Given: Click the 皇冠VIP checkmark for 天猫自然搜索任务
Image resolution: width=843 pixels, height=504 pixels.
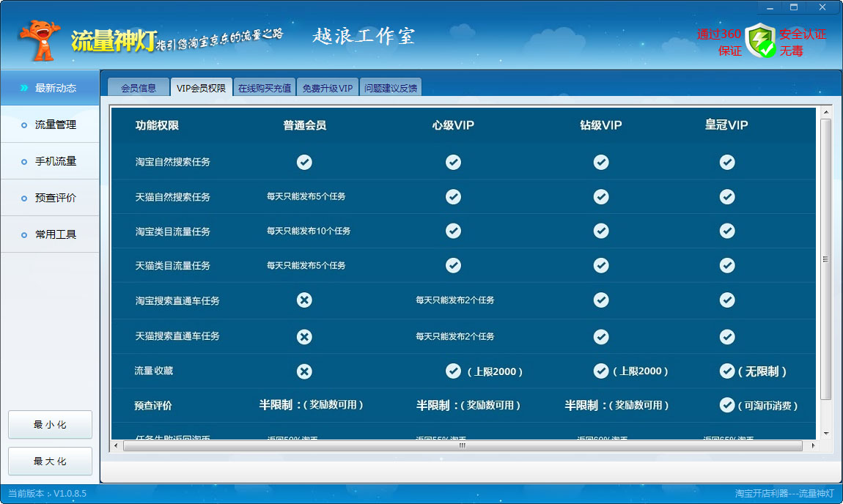Looking at the screenshot, I should [727, 196].
